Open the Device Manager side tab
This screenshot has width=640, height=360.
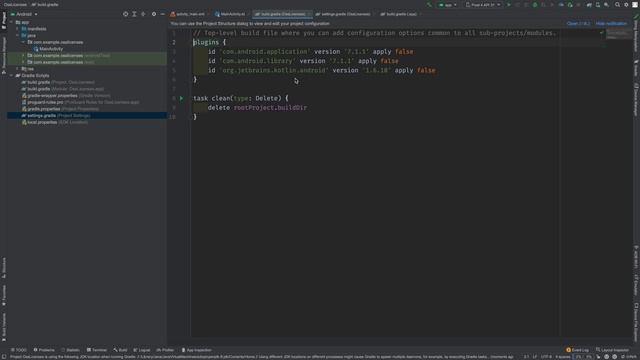tap(636, 99)
